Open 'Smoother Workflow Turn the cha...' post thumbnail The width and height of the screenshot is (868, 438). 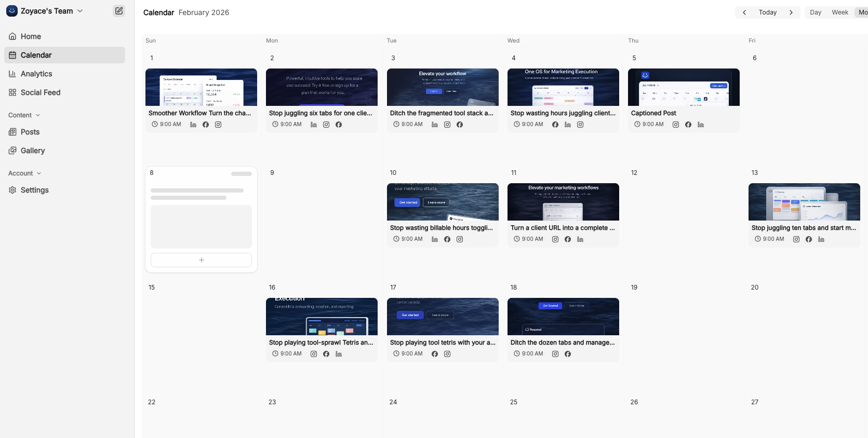coord(201,87)
